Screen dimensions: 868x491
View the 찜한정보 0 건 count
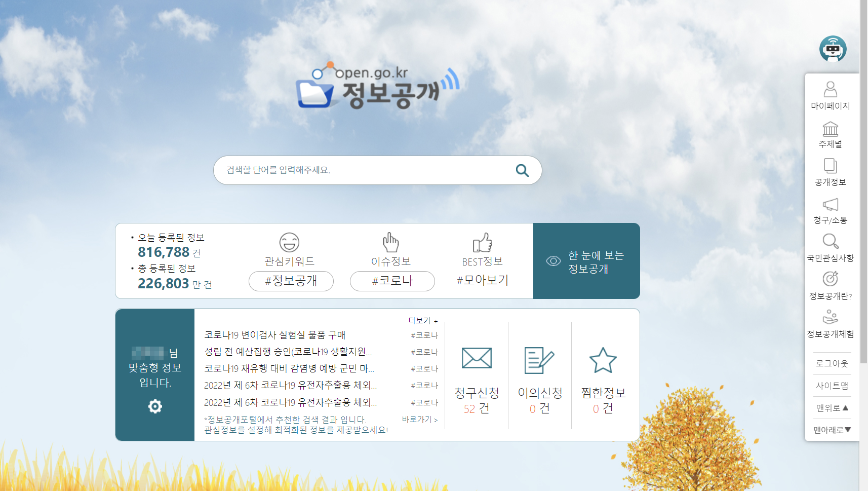coord(603,408)
